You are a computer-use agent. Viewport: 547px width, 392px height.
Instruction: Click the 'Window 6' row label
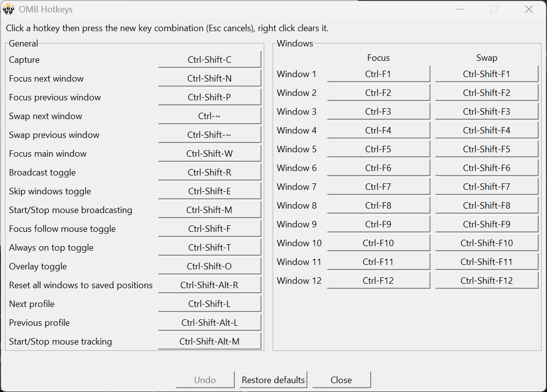pyautogui.click(x=296, y=168)
